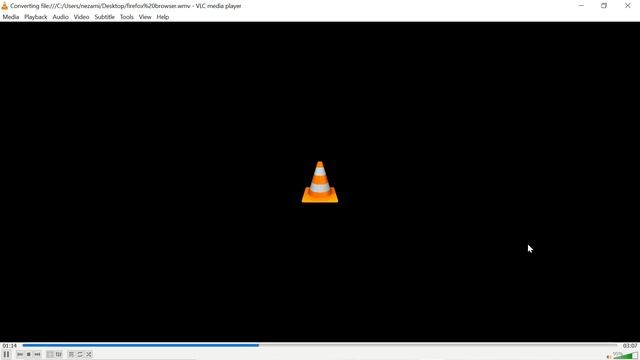Mute audio via the speaker icon
640x360 pixels.
click(609, 356)
